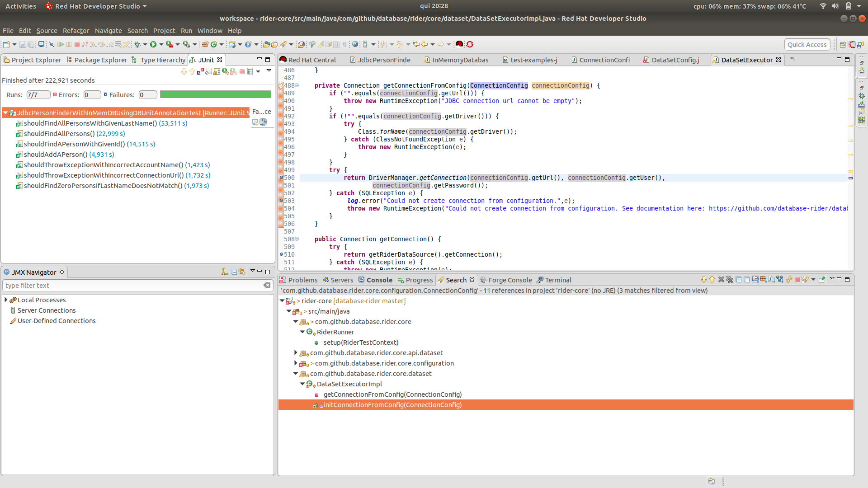Toggle Link with Editor in JMX Navigator
Viewport: 868px width, 488px height.
[x=242, y=272]
